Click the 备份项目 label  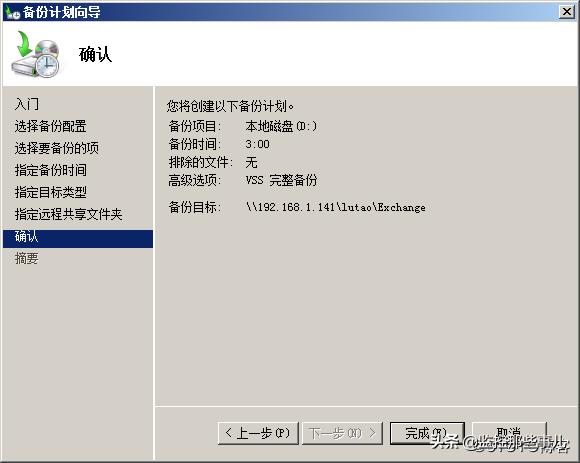pos(195,126)
